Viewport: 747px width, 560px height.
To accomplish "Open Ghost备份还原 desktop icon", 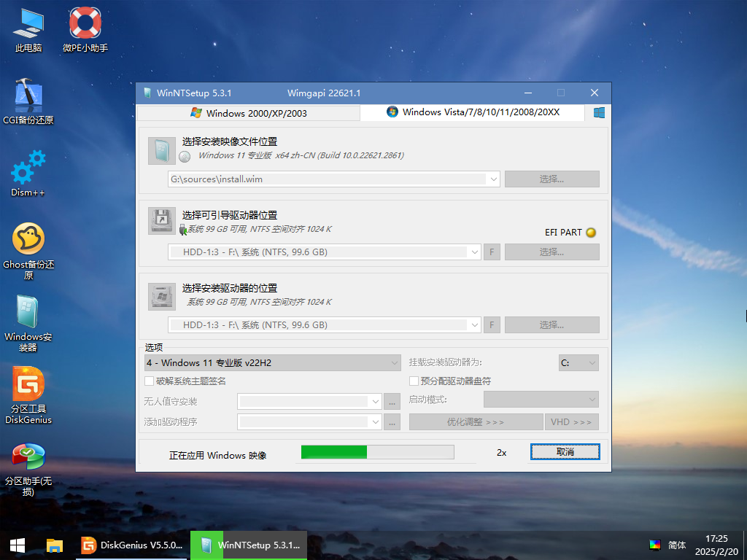I will [x=28, y=251].
